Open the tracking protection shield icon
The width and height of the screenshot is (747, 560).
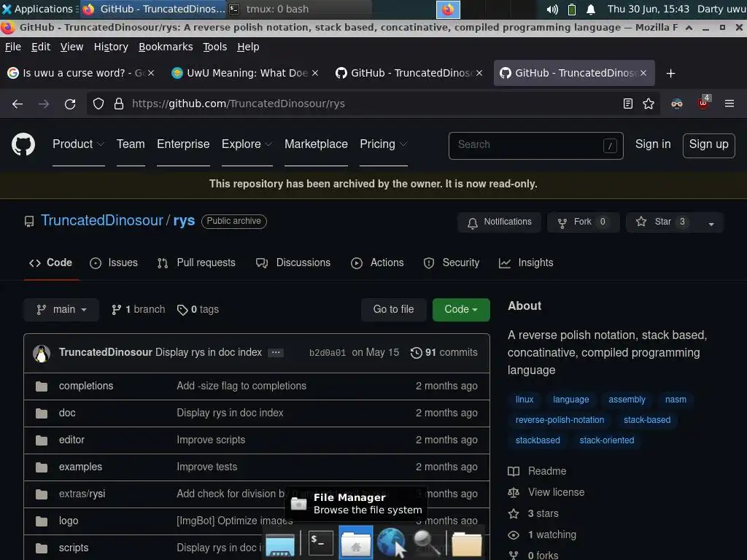pos(98,104)
